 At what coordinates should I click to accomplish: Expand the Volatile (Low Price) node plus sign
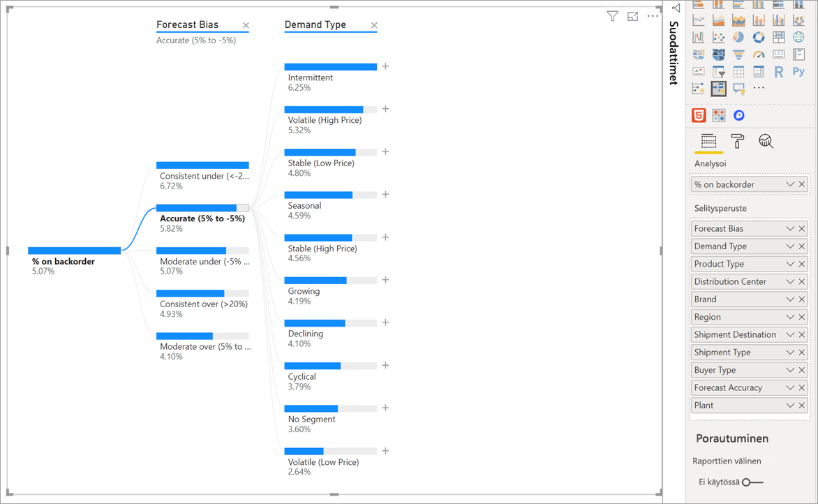(385, 451)
